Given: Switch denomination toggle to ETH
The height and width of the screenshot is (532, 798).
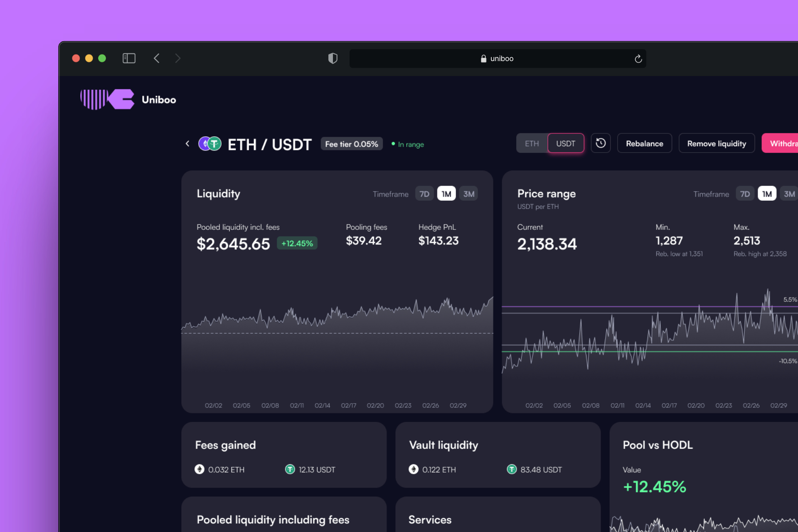Looking at the screenshot, I should (532, 143).
